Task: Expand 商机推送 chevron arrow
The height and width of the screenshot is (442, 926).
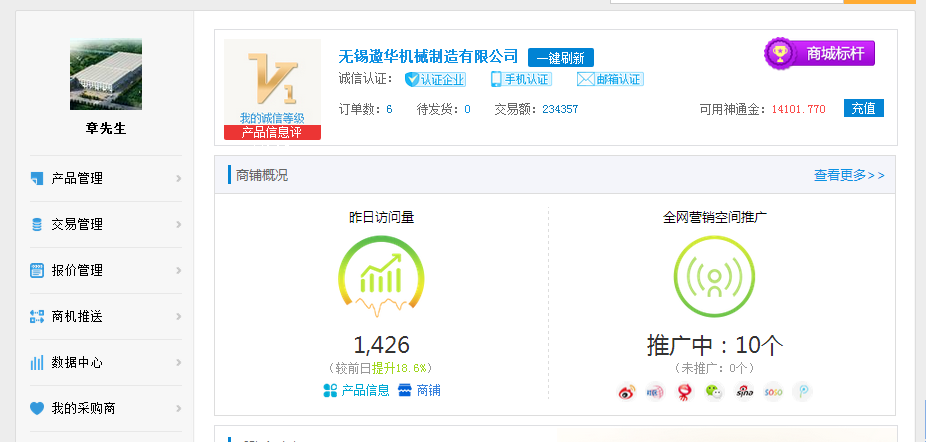Action: click(178, 317)
